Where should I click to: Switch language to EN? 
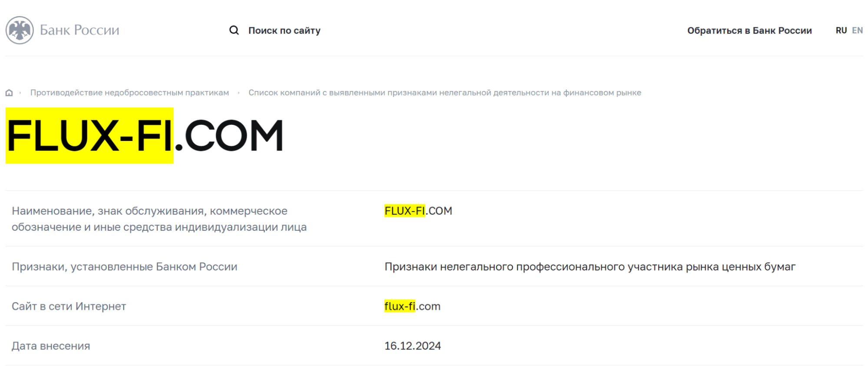(x=857, y=30)
